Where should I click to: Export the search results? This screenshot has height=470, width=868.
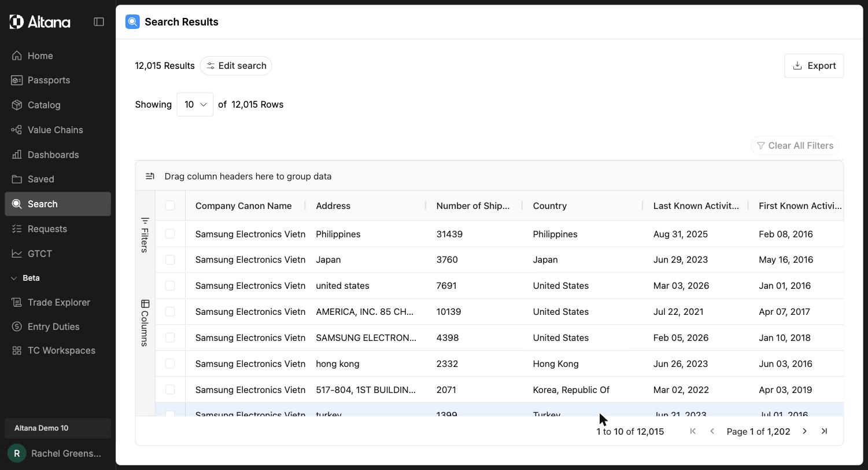[814, 65]
